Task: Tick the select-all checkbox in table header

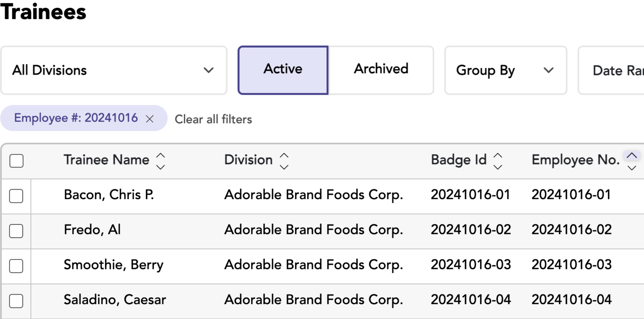Action: (x=16, y=161)
